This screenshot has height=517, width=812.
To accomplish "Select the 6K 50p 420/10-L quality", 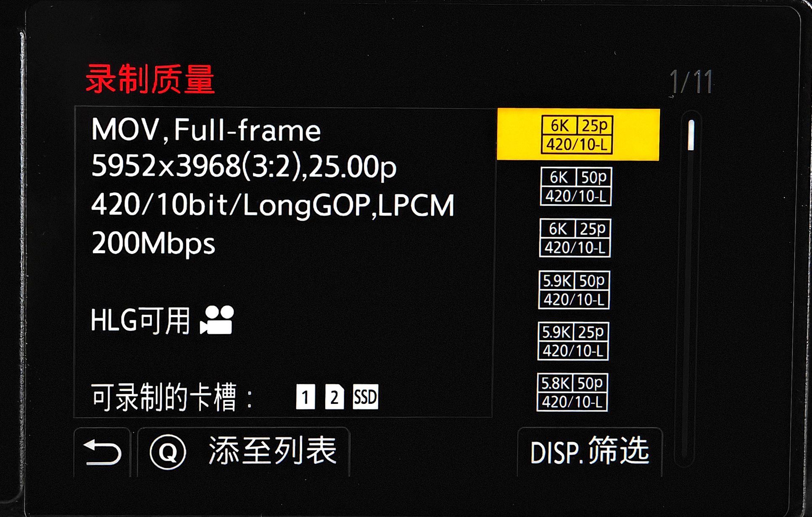I will 576,186.
